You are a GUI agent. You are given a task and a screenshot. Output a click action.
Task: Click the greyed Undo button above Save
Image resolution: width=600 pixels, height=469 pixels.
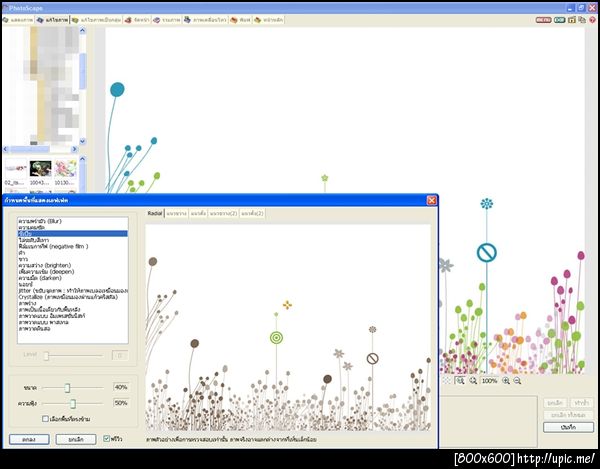coord(555,403)
